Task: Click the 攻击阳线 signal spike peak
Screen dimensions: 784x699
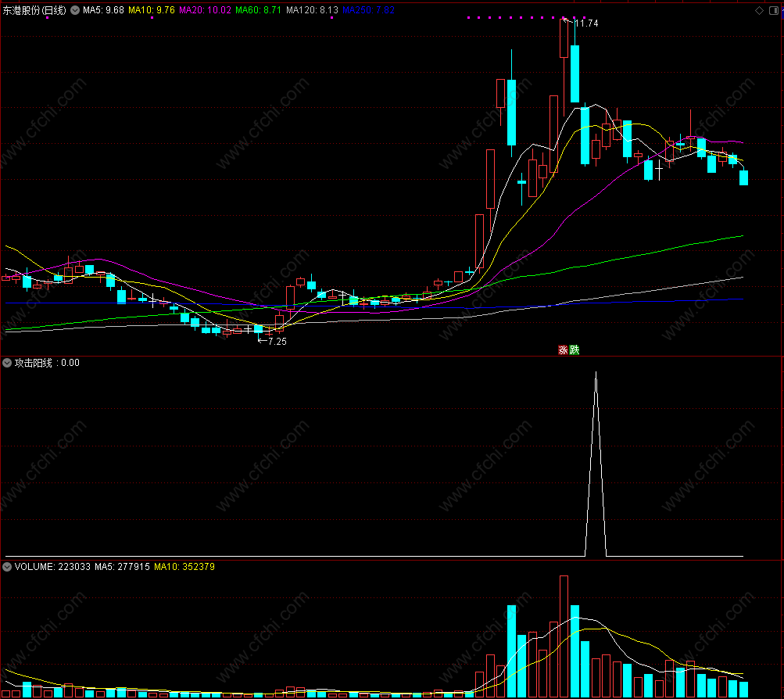Action: click(596, 373)
